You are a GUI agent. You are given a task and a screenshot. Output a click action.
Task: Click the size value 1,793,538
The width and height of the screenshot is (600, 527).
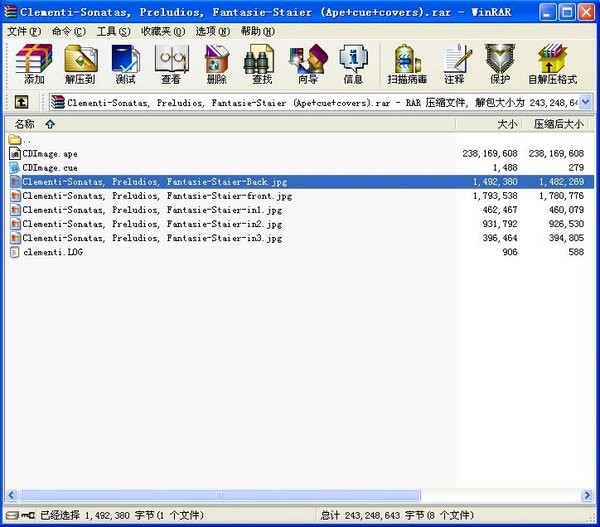pos(495,196)
